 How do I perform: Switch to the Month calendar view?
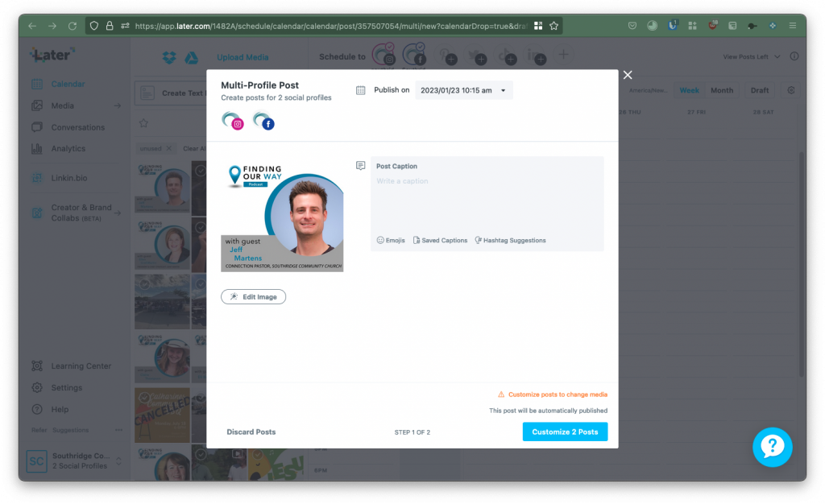721,90
